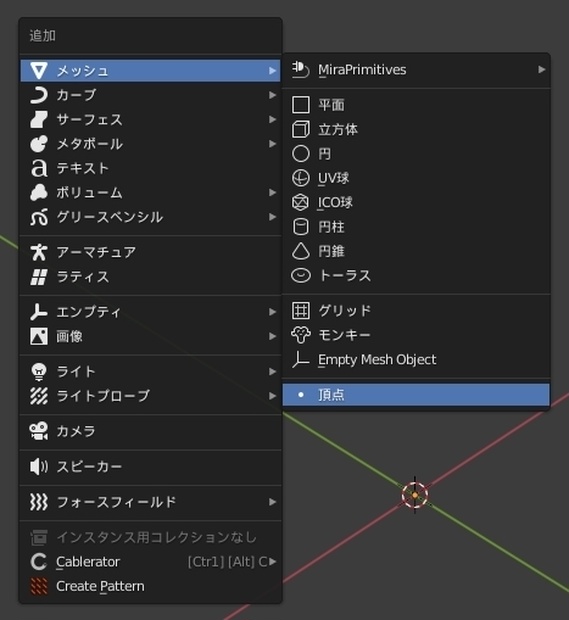Click the Cablerator C icon
Image resolution: width=569 pixels, height=620 pixels.
(x=39, y=562)
